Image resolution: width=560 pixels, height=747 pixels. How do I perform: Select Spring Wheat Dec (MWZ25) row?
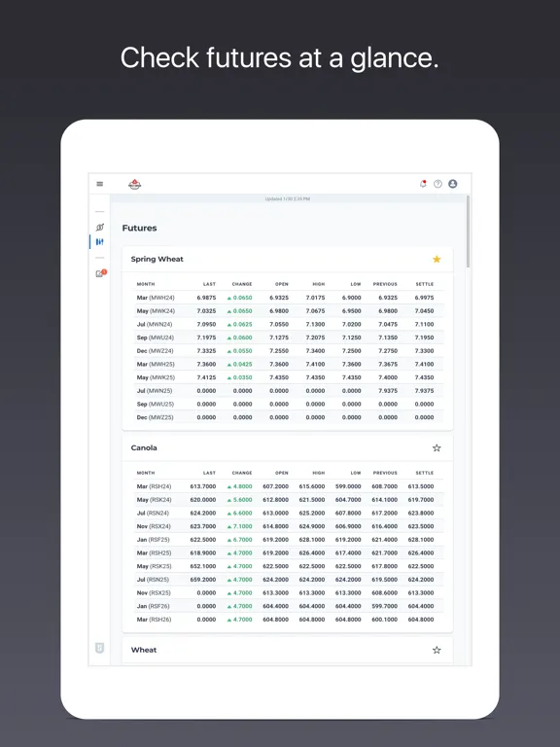coord(288,418)
